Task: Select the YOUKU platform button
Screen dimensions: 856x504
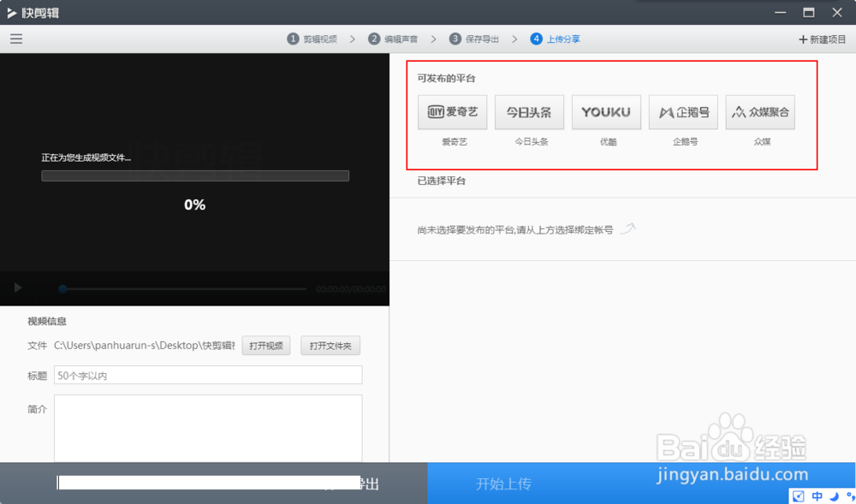Action: click(606, 112)
